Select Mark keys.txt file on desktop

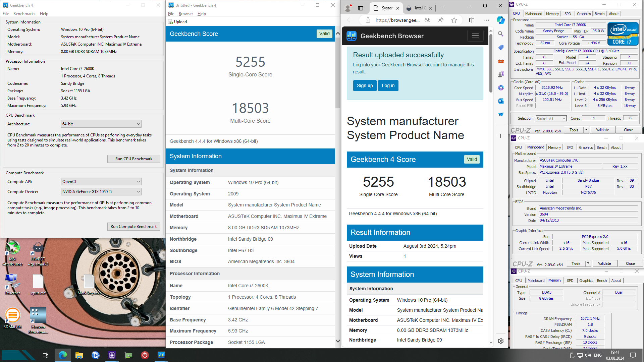pyautogui.click(x=89, y=285)
